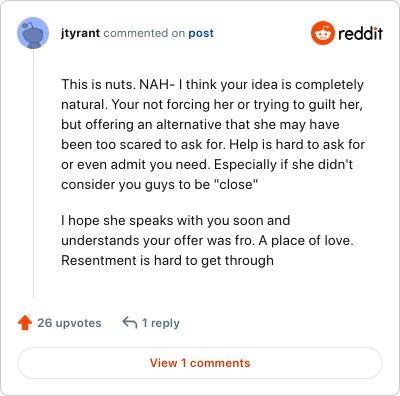Click the sentence "Help is hard to ask for"
Image resolution: width=400 pixels, height=396 pixels.
(297, 144)
